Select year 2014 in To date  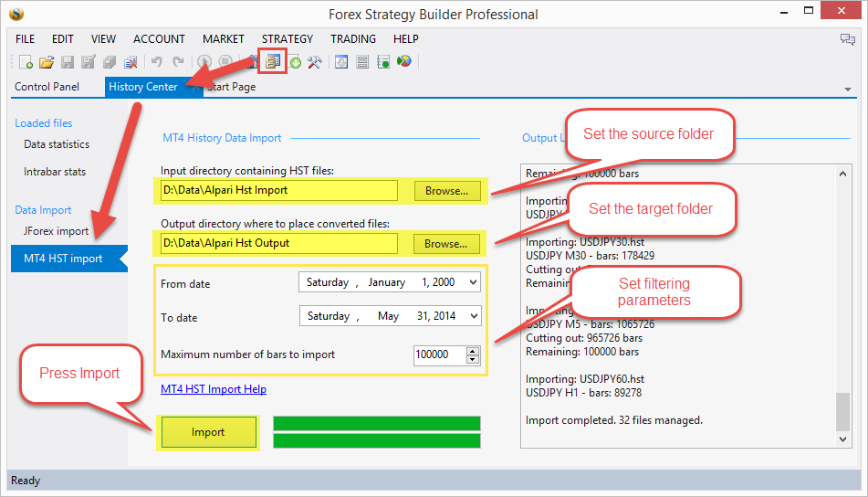[x=444, y=316]
